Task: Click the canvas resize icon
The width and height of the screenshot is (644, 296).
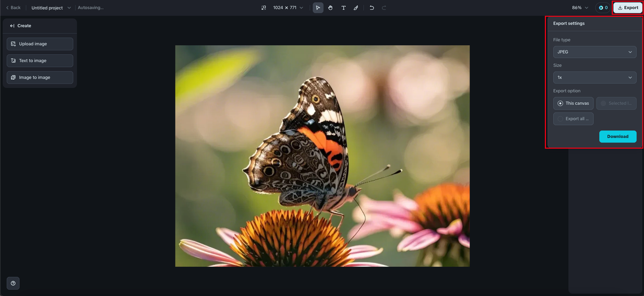Action: tap(264, 8)
